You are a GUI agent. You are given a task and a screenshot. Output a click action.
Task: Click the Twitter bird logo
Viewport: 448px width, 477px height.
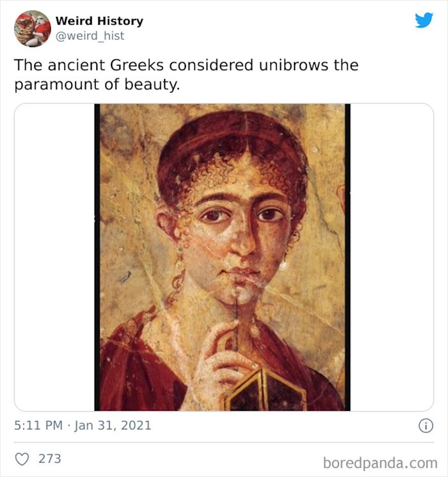(424, 21)
